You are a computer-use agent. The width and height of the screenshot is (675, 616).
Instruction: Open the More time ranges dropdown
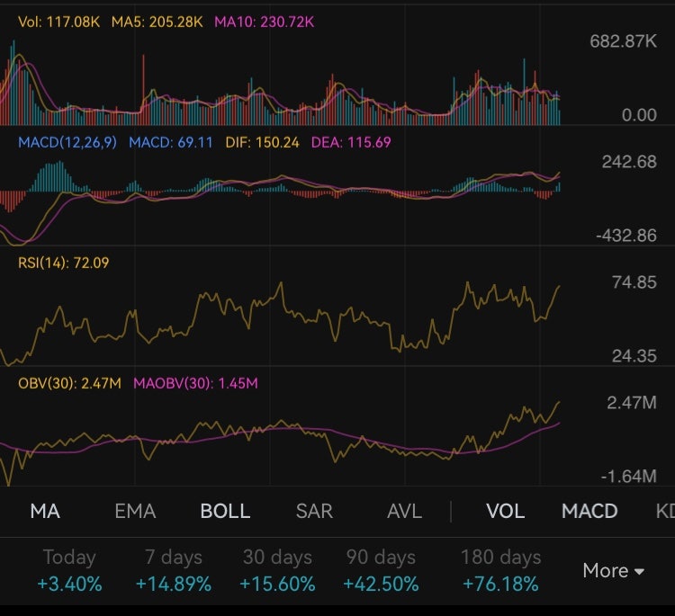613,571
